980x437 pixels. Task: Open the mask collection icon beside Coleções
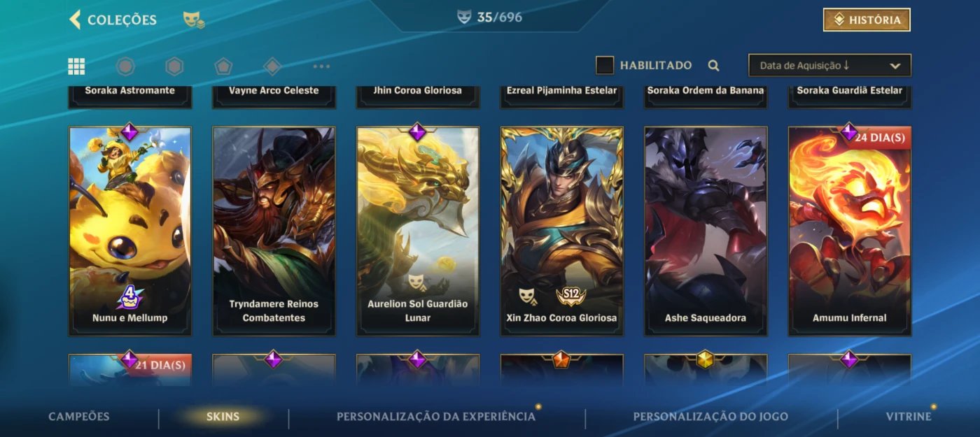(x=194, y=20)
